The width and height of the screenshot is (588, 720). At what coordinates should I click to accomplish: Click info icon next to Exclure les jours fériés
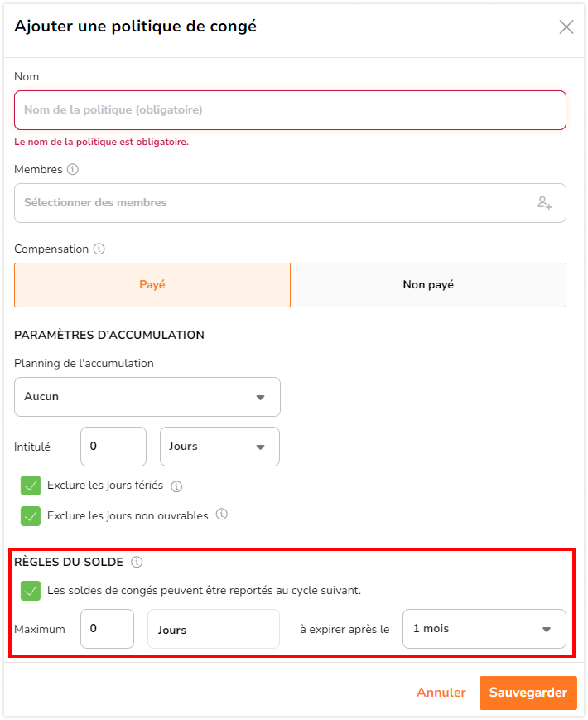(x=177, y=486)
